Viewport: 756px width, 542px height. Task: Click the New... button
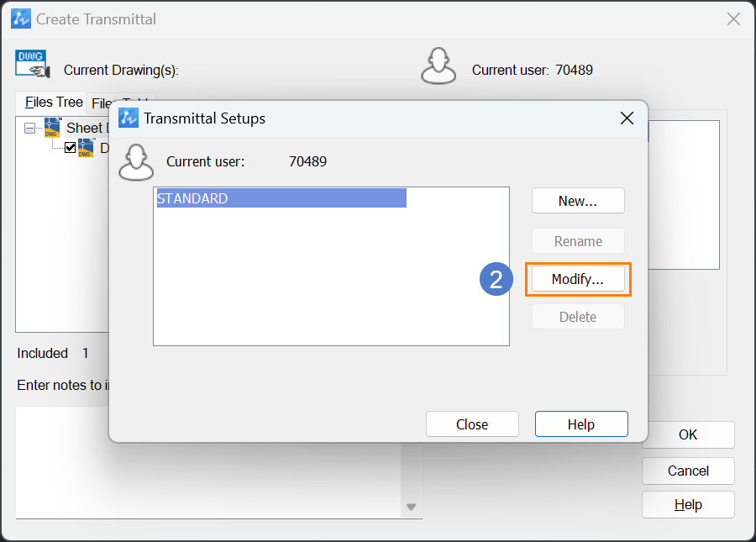pyautogui.click(x=578, y=201)
